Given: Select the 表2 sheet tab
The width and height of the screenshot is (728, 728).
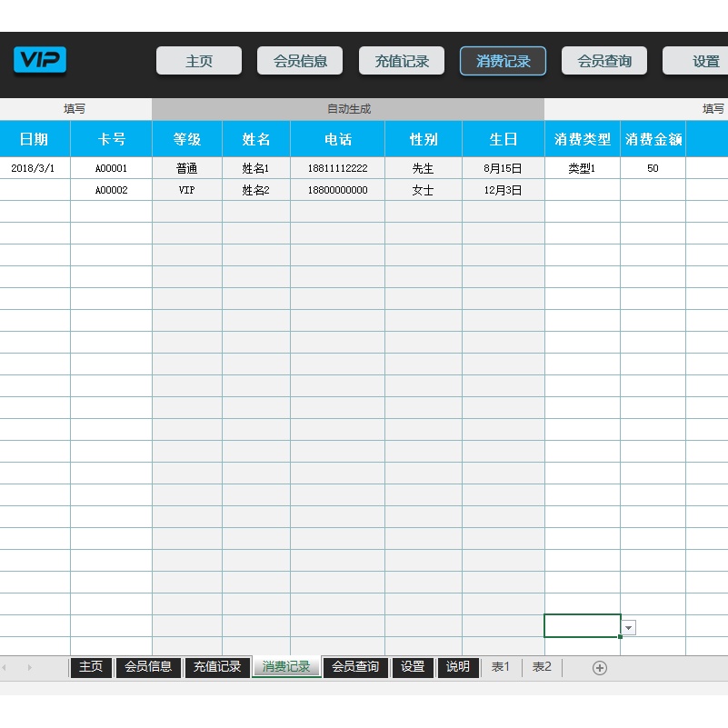Looking at the screenshot, I should coord(542,667).
